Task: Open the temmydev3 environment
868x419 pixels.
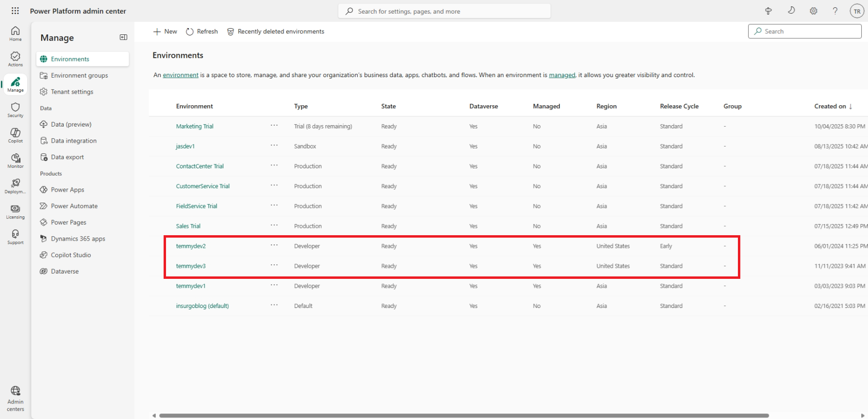Action: tap(191, 266)
